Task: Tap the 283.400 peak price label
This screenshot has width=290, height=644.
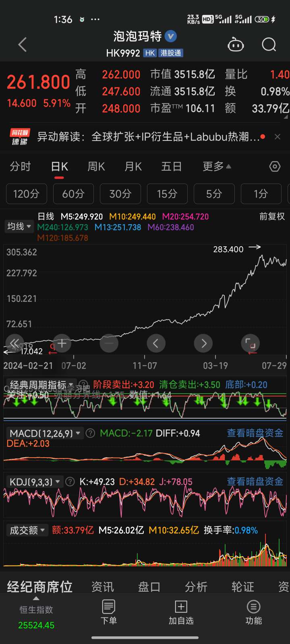Action: 228,250
